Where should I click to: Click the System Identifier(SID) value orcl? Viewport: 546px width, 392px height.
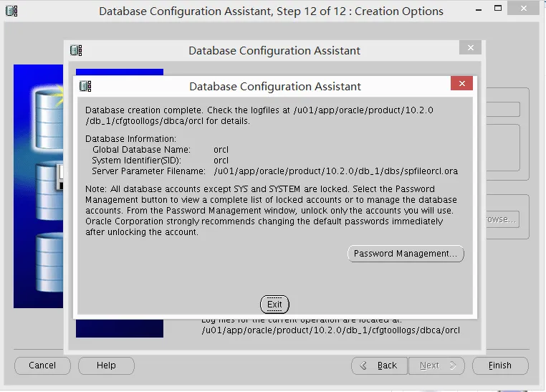pos(221,161)
